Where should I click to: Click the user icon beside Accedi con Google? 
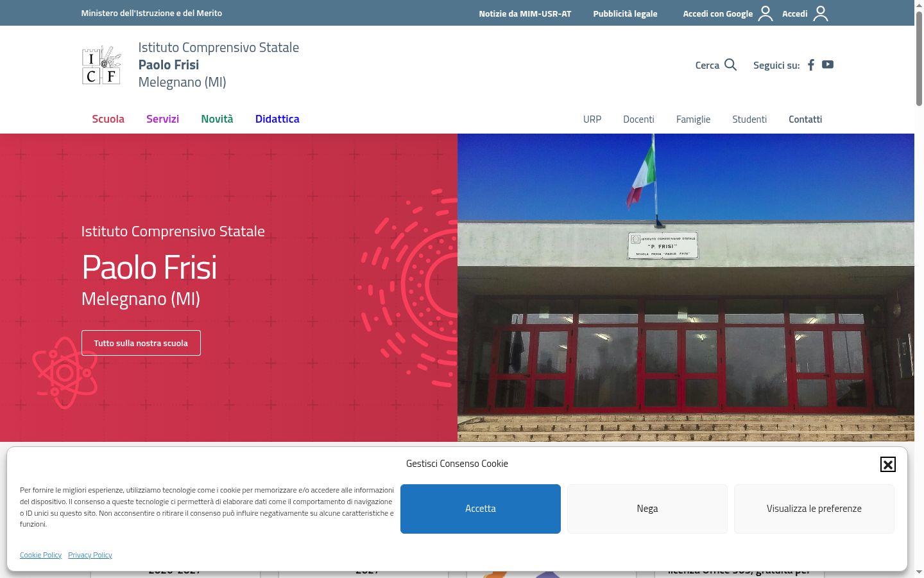(766, 13)
